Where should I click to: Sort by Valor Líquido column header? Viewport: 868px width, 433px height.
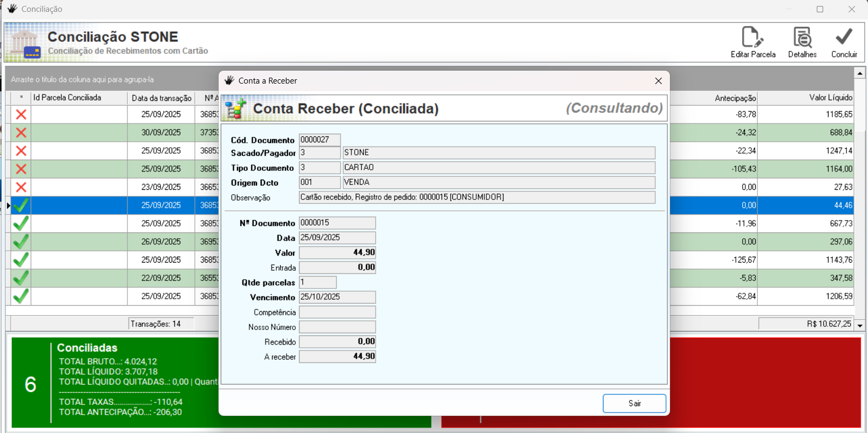830,98
